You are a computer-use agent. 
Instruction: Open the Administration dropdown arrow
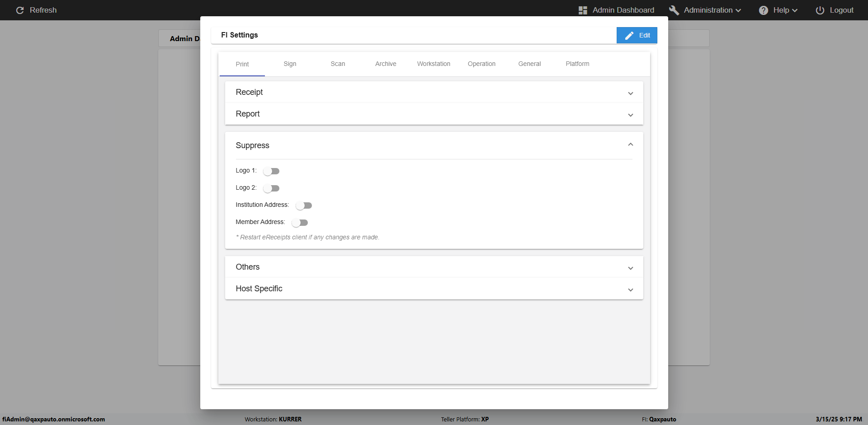tap(738, 10)
